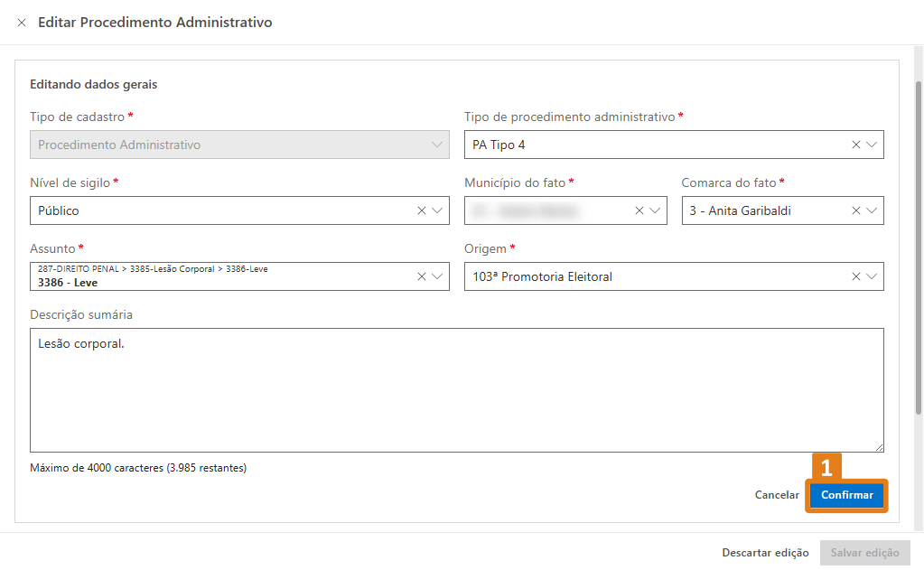The width and height of the screenshot is (924, 570).
Task: Clear the Anita Garibaldi comarca value
Action: coord(855,210)
